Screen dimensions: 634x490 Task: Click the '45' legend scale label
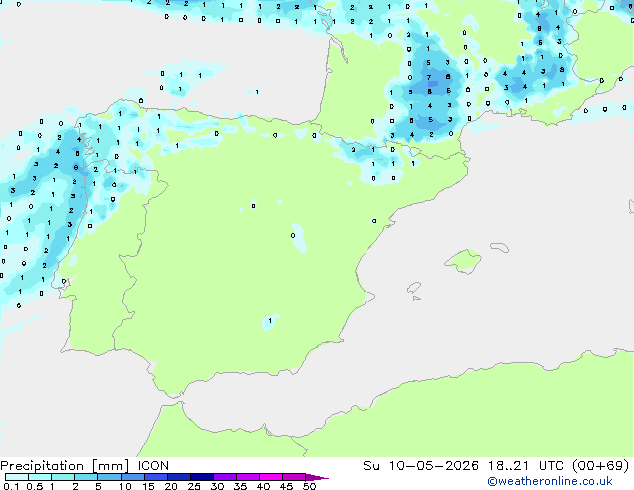click(x=286, y=486)
